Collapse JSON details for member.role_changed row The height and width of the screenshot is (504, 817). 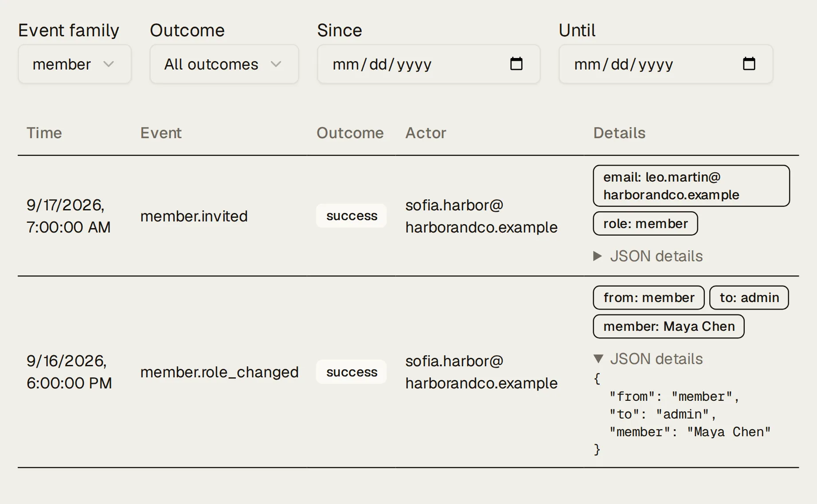pos(648,359)
